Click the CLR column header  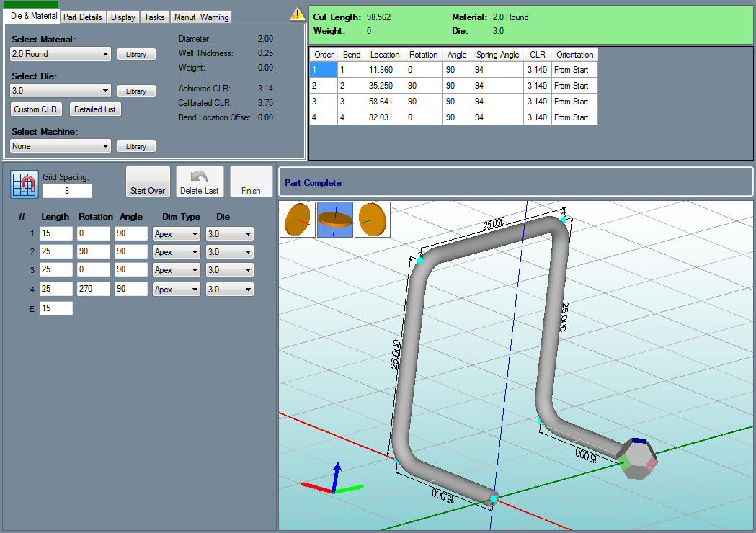538,55
